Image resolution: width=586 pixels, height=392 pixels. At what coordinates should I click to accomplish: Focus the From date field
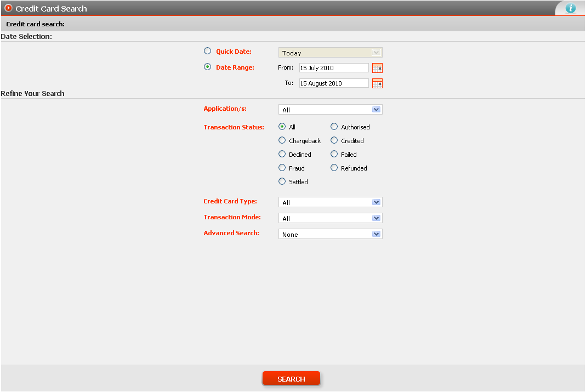point(334,67)
